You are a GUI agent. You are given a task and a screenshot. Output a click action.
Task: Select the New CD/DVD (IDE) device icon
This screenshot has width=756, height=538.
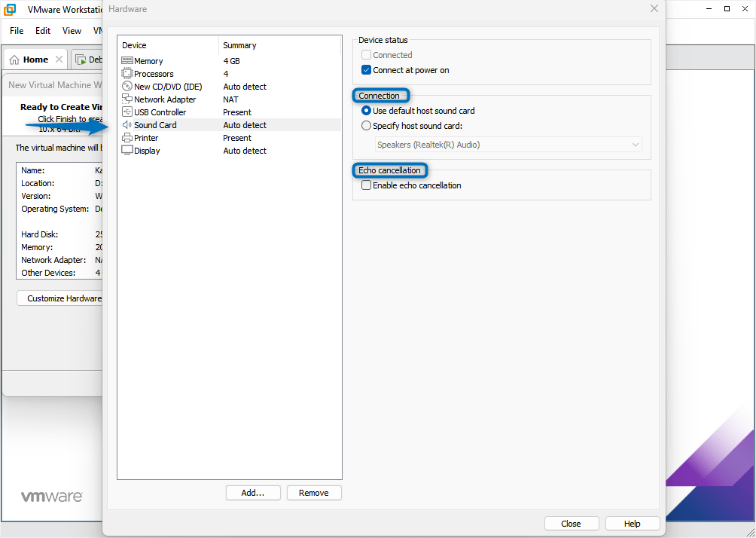point(127,86)
